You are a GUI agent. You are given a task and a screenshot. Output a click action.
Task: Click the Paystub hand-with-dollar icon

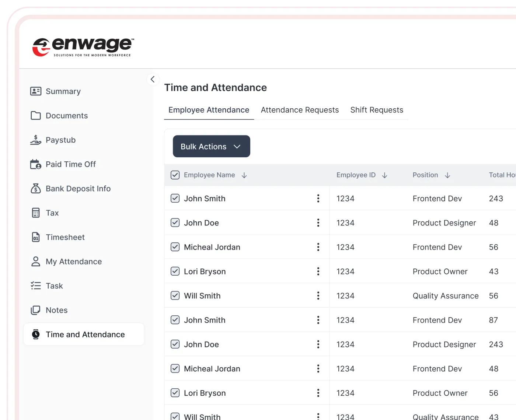[x=36, y=140]
